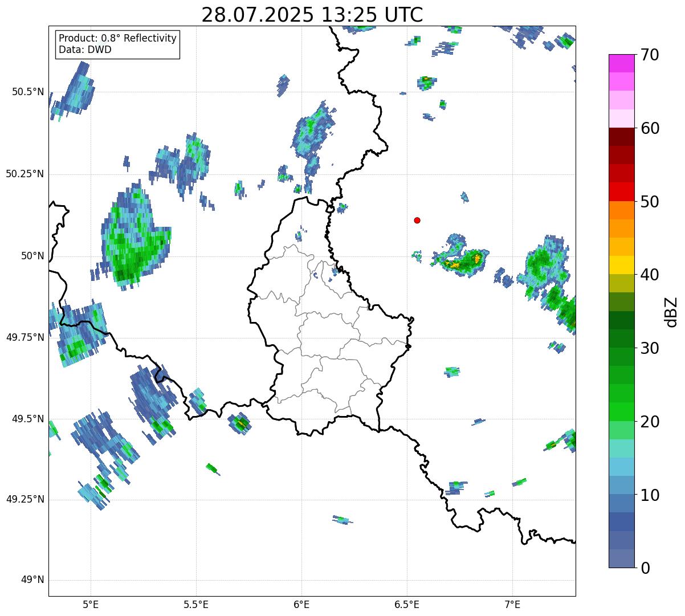Click the "6°E" longitude label
Viewport: 685px width, 616px height.
(301, 604)
